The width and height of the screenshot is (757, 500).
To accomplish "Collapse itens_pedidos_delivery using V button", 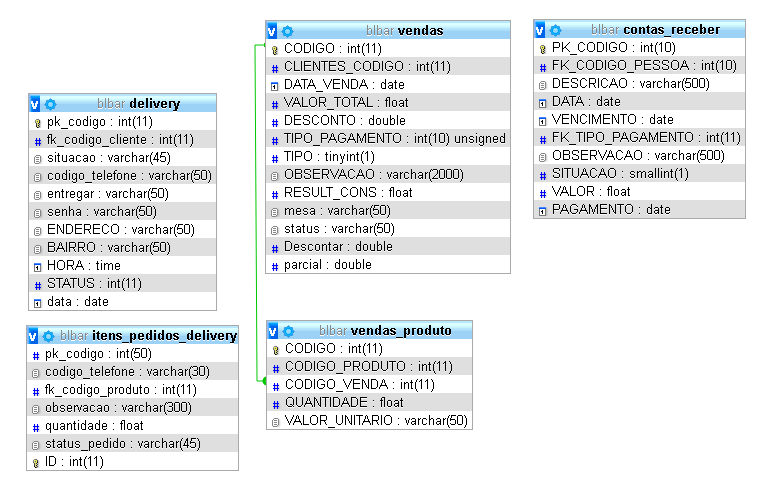I will click(x=33, y=336).
